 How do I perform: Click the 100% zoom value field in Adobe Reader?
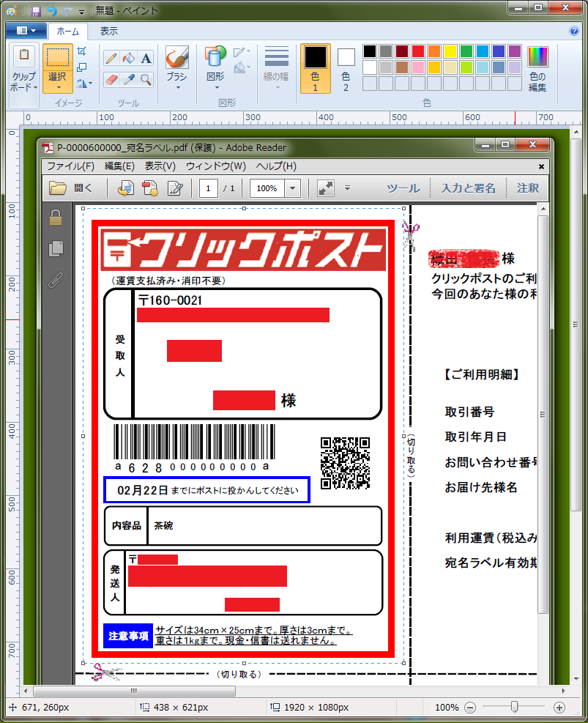(268, 188)
